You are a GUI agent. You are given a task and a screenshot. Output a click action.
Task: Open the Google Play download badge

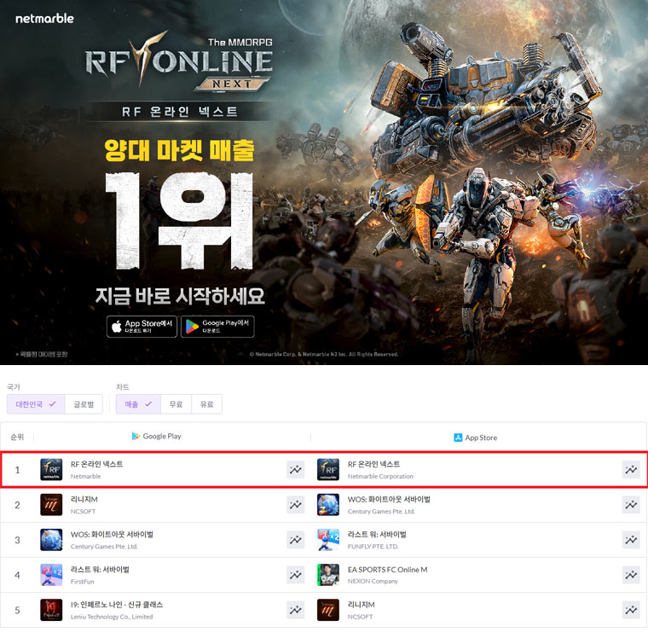click(217, 327)
